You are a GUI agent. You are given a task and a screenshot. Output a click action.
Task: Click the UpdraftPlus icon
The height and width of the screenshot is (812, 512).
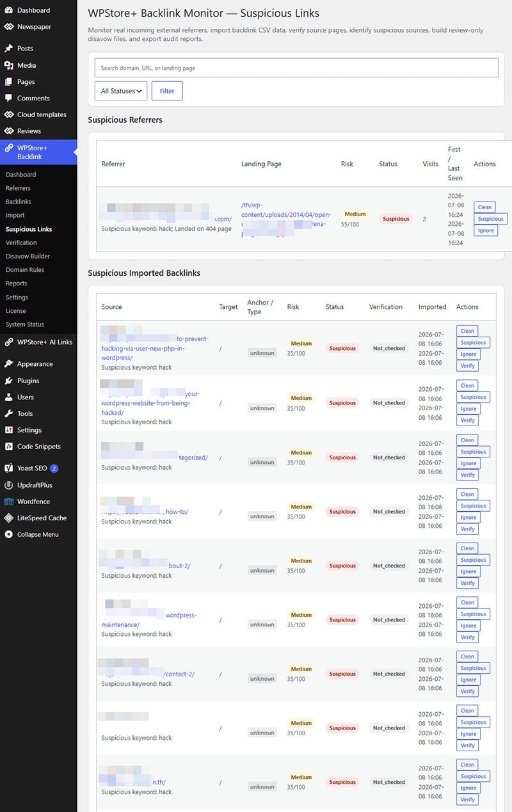pos(8,485)
